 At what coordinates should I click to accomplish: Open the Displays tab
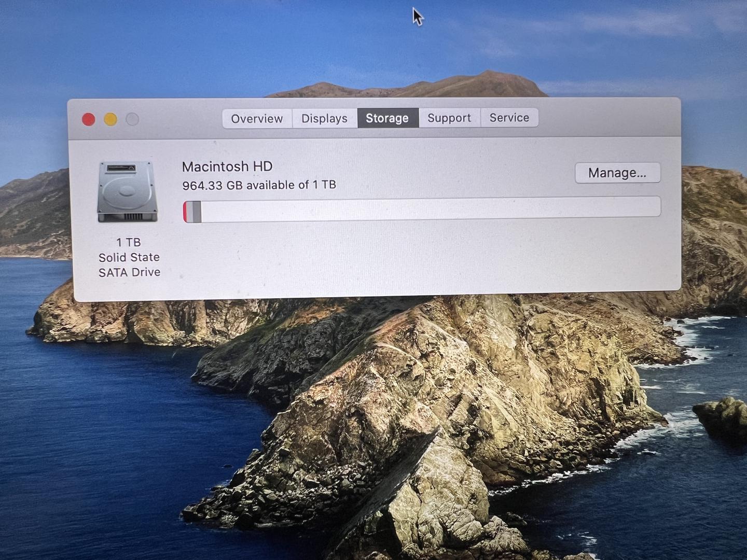(x=325, y=118)
